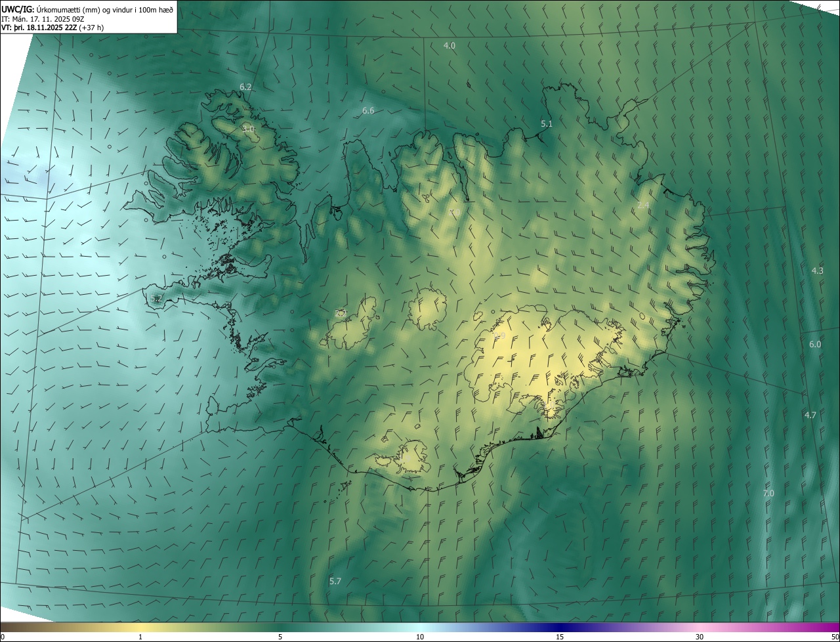The image size is (840, 642).
Task: Click the 4.0 value label on the map
Action: coord(450,45)
